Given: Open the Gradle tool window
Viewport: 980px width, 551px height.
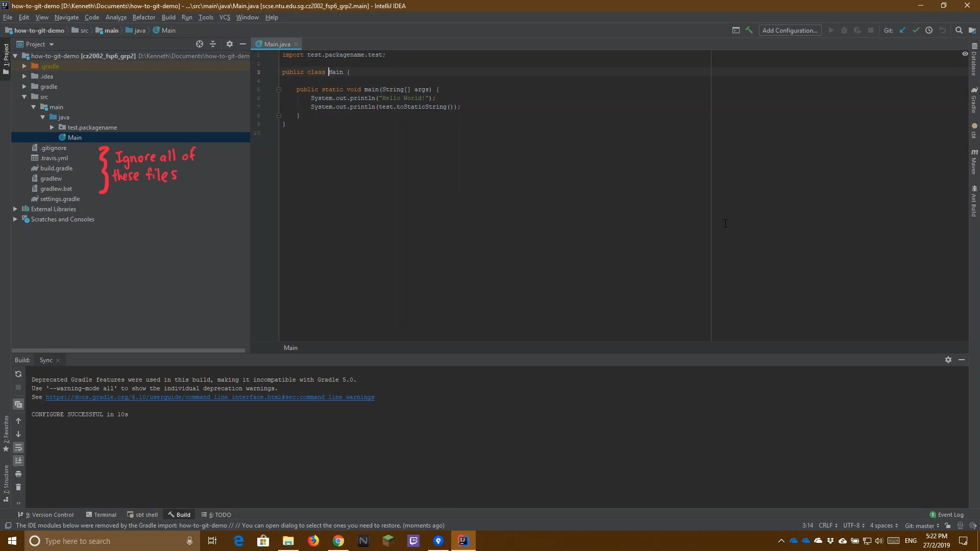Looking at the screenshot, I should coord(974,100).
